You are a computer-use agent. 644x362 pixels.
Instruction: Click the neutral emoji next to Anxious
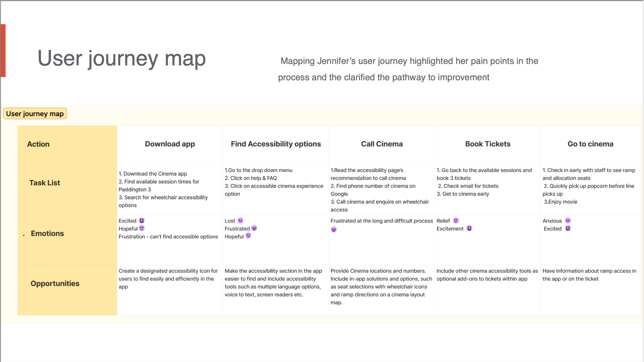[568, 220]
